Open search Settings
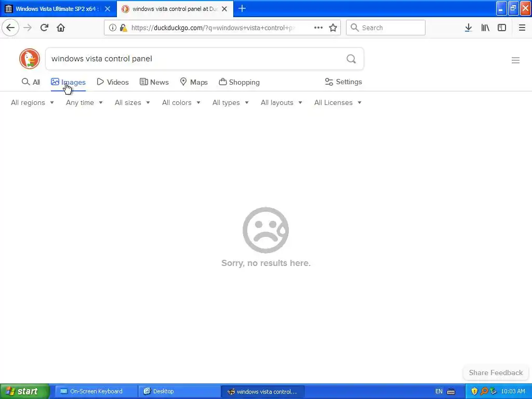 click(x=343, y=82)
